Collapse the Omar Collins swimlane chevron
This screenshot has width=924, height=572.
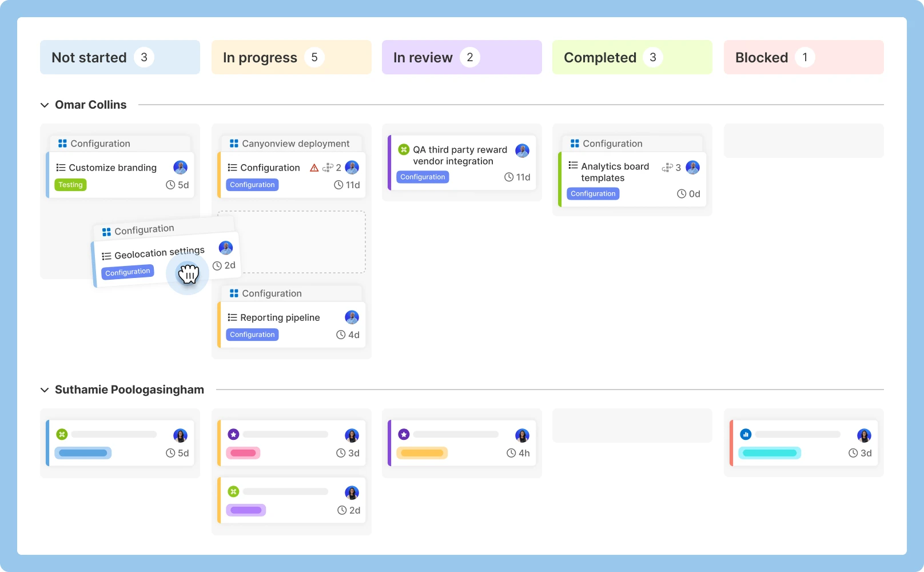tap(45, 105)
